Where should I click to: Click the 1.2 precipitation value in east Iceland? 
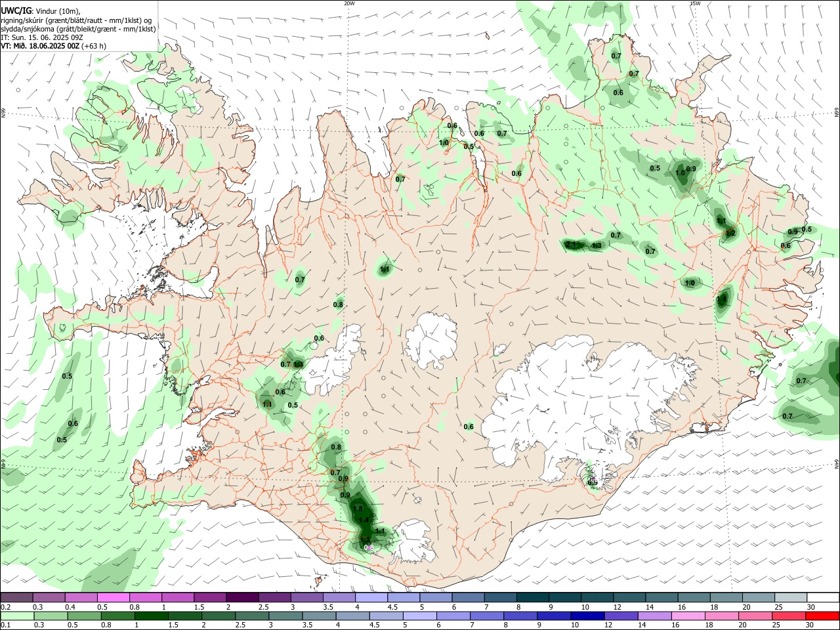click(730, 233)
